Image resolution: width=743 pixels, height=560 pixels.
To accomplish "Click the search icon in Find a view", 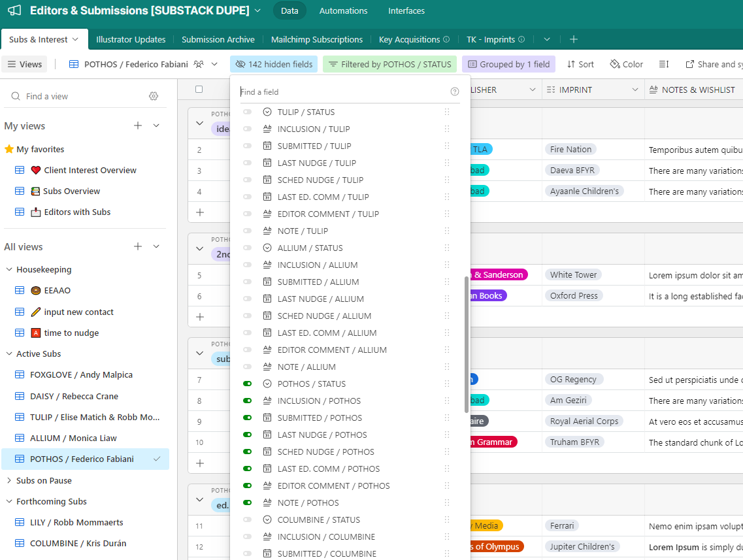I will point(16,96).
